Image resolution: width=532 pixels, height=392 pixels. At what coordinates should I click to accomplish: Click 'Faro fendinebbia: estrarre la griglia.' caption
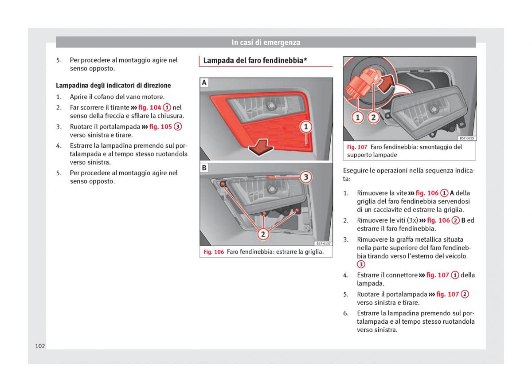[275, 252]
